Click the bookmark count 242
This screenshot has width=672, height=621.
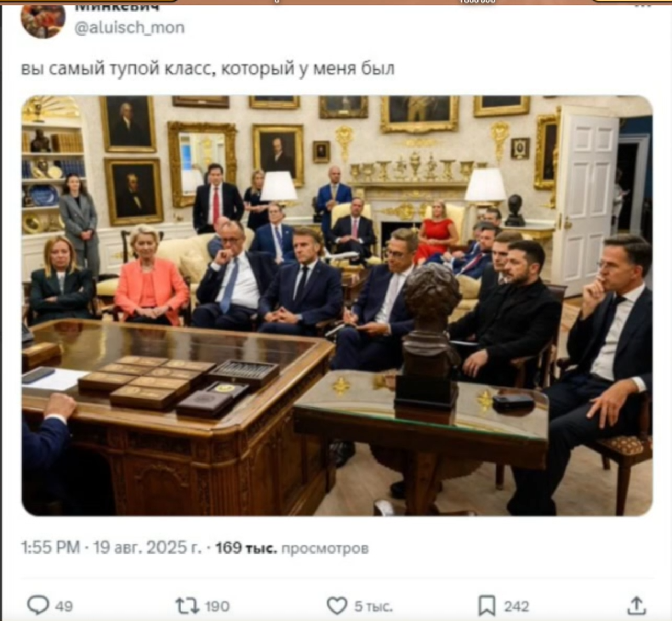coord(516,606)
